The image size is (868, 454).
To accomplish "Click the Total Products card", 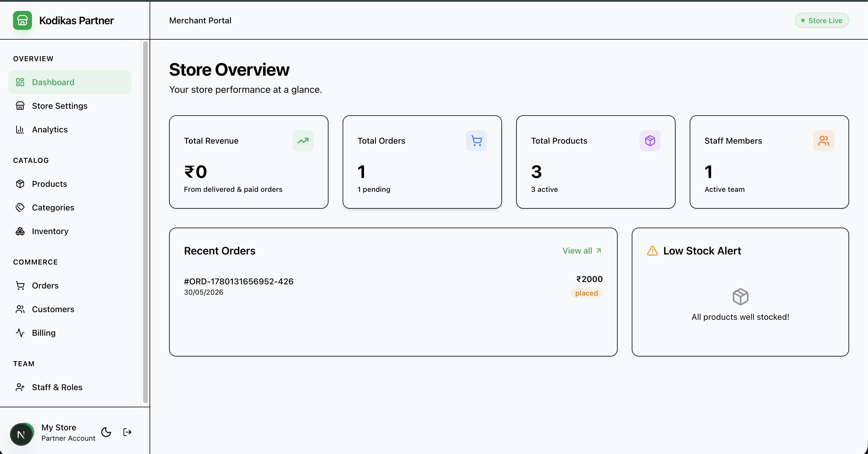I will pyautogui.click(x=596, y=162).
